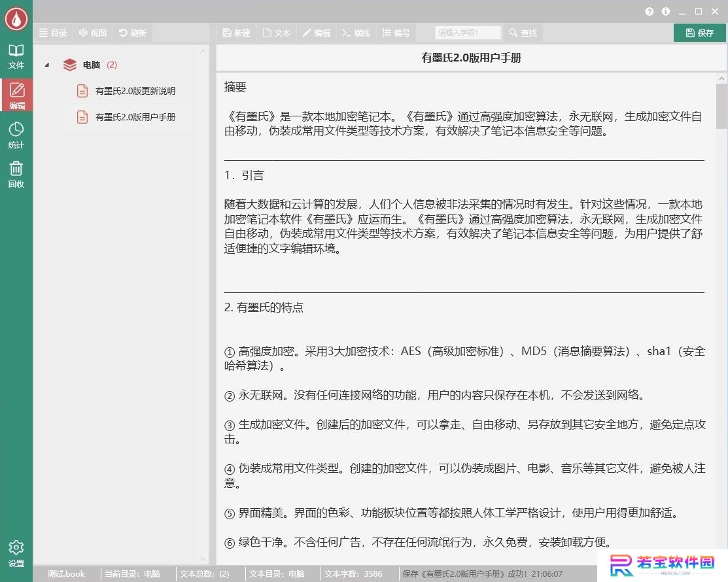
Task: Click the line starting ③ 生成加密文件
Action: 465,432
